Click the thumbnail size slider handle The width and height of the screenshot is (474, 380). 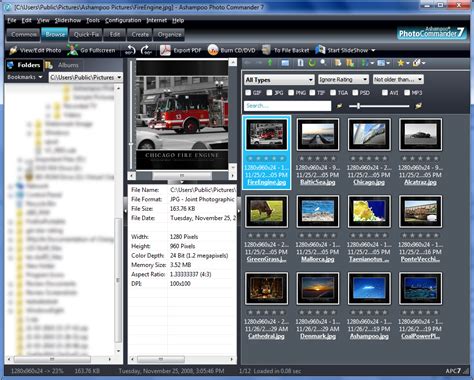(358, 106)
